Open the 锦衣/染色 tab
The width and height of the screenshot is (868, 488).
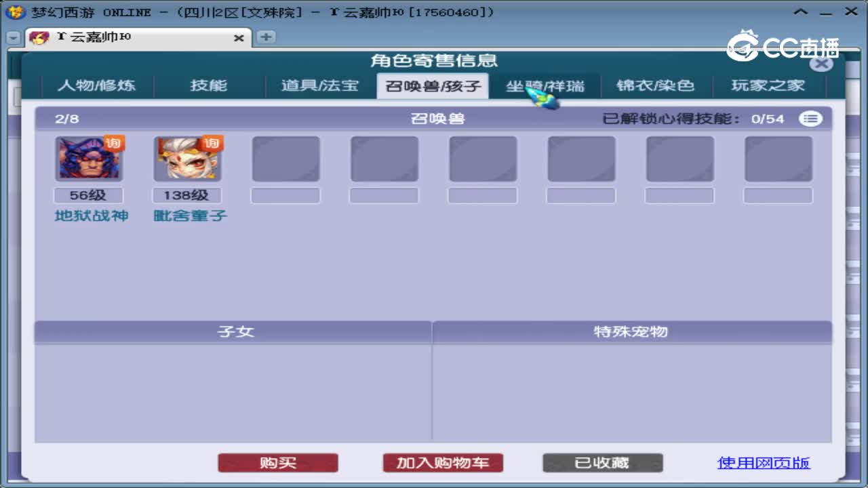(x=656, y=85)
